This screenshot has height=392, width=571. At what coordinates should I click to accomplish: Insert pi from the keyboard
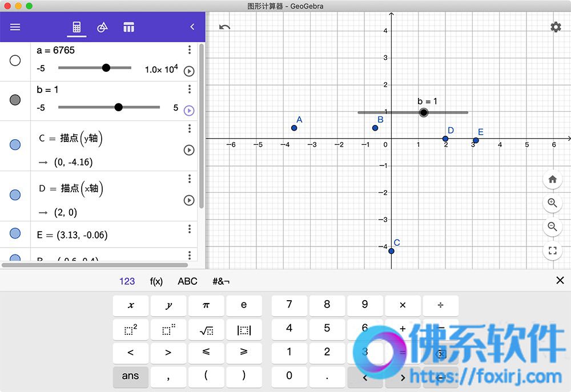point(206,305)
